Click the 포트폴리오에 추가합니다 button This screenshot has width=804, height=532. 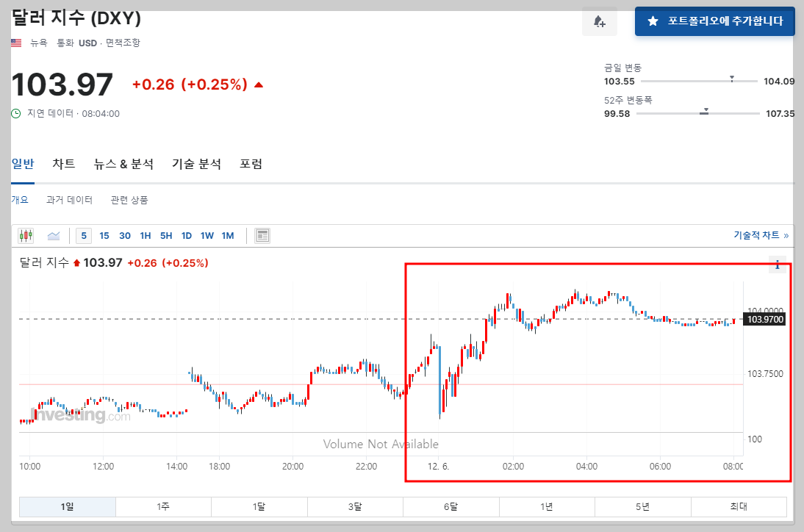[x=715, y=21]
